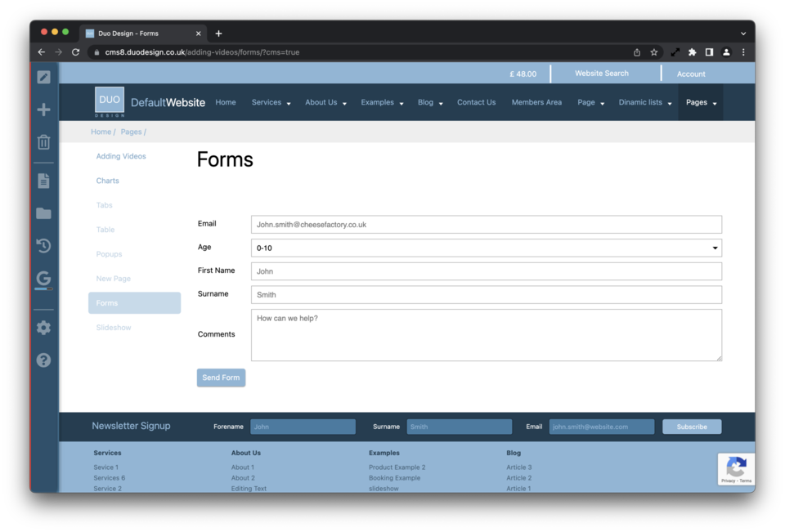Open New Page in the side menu
Image resolution: width=785 pixels, height=532 pixels.
coord(113,279)
